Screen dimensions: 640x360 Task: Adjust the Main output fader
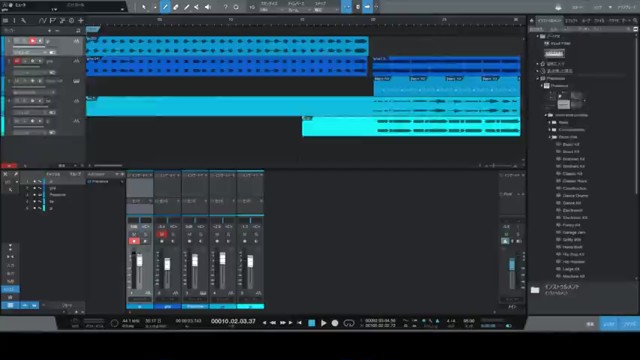tap(512, 264)
